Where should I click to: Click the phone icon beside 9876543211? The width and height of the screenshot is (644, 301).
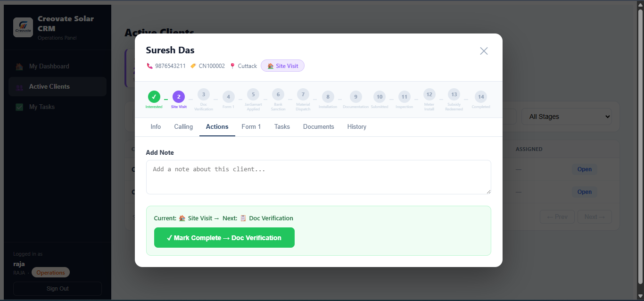click(149, 66)
